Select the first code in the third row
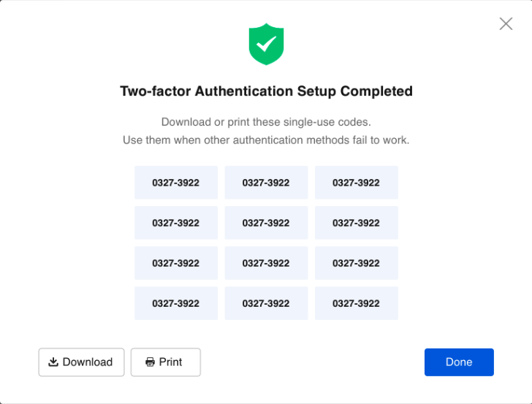The height and width of the screenshot is (404, 532). click(175, 263)
